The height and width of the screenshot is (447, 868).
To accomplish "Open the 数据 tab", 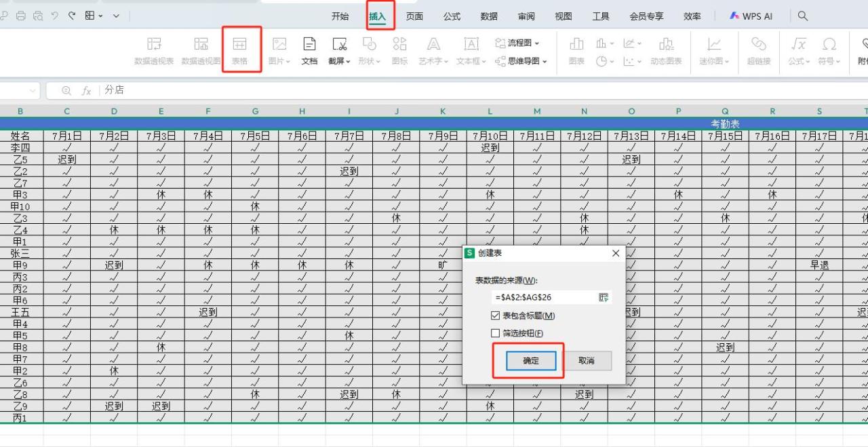I will 488,16.
